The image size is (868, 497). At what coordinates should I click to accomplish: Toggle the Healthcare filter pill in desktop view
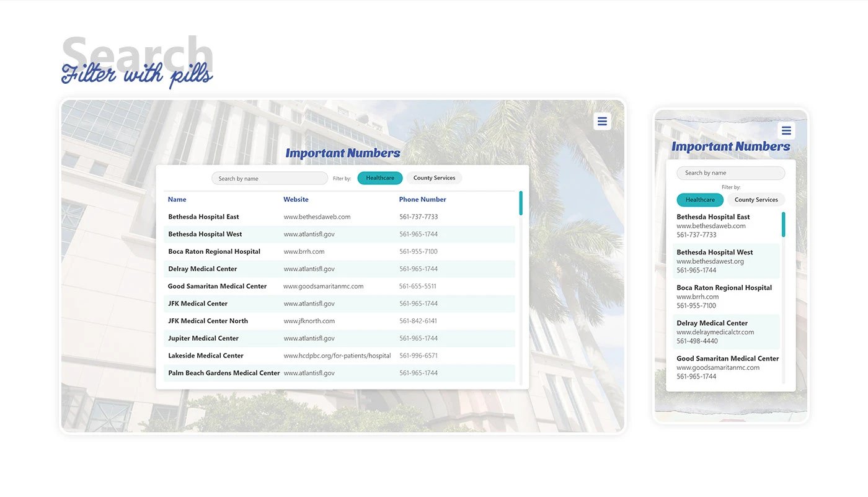[380, 178]
